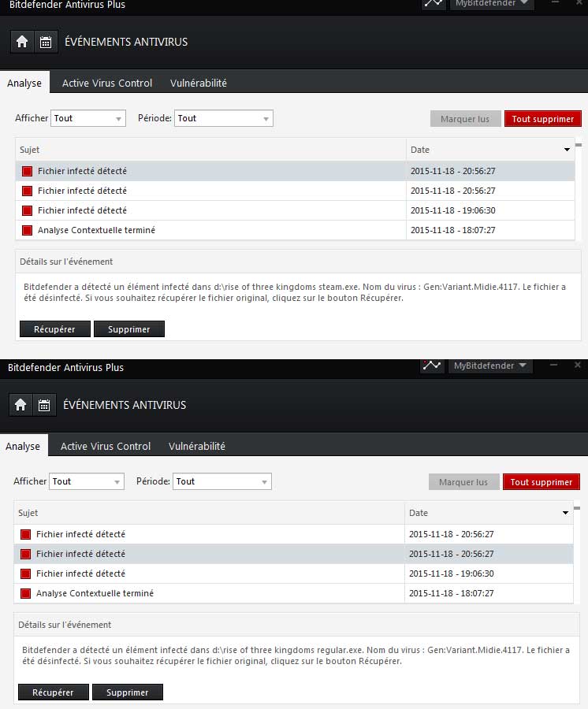Close the lower Bitdefender window

[577, 365]
